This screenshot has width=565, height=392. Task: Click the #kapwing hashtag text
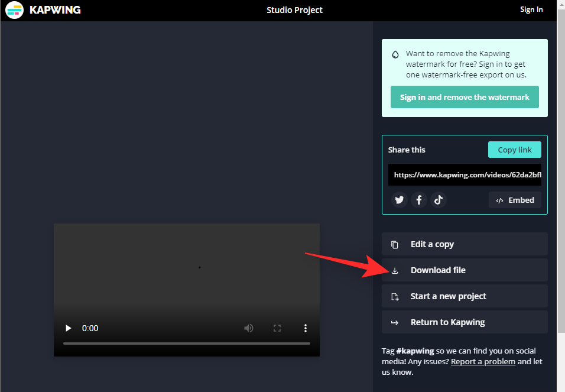[415, 351]
